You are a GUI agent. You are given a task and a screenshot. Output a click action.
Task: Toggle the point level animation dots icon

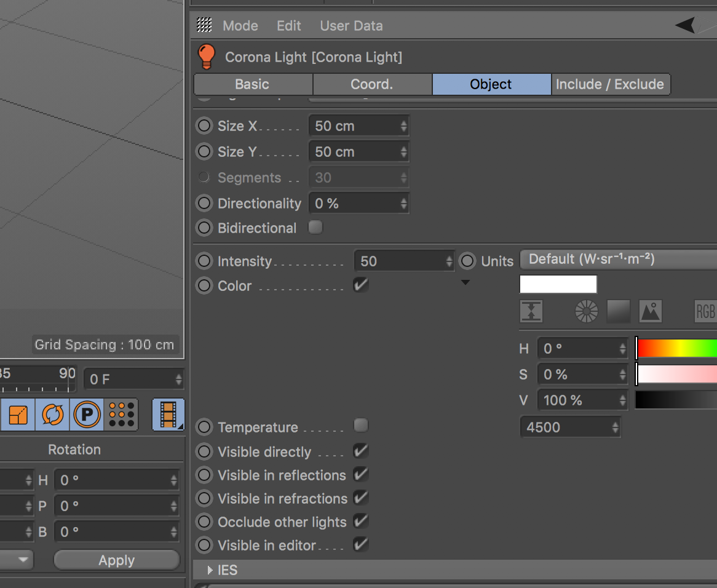click(x=121, y=415)
